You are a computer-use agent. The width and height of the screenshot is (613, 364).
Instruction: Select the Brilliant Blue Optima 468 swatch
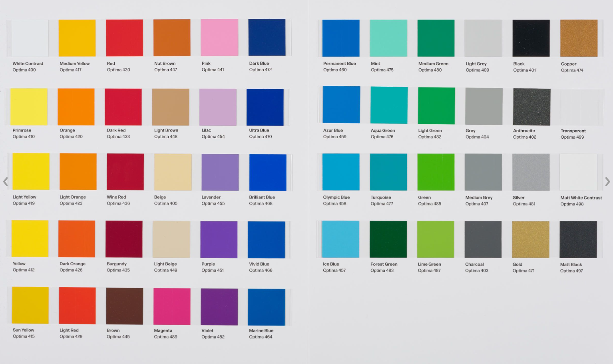pos(268,173)
